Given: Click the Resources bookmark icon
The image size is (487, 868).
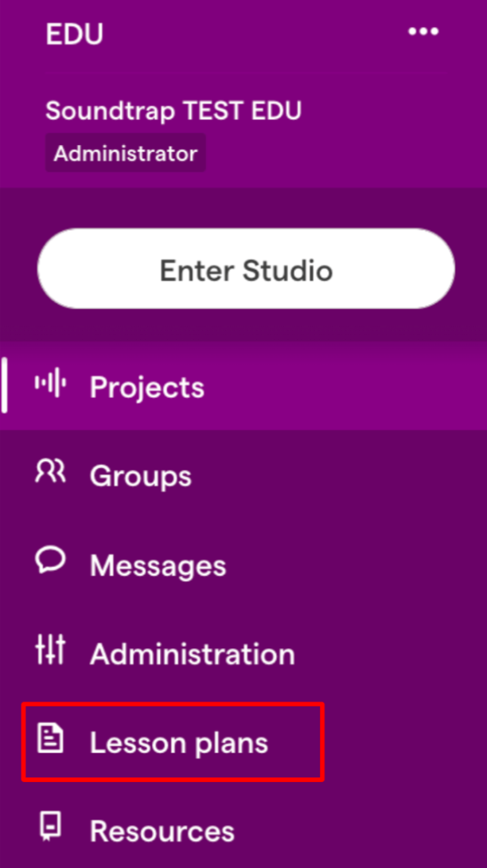Looking at the screenshot, I should [50, 831].
